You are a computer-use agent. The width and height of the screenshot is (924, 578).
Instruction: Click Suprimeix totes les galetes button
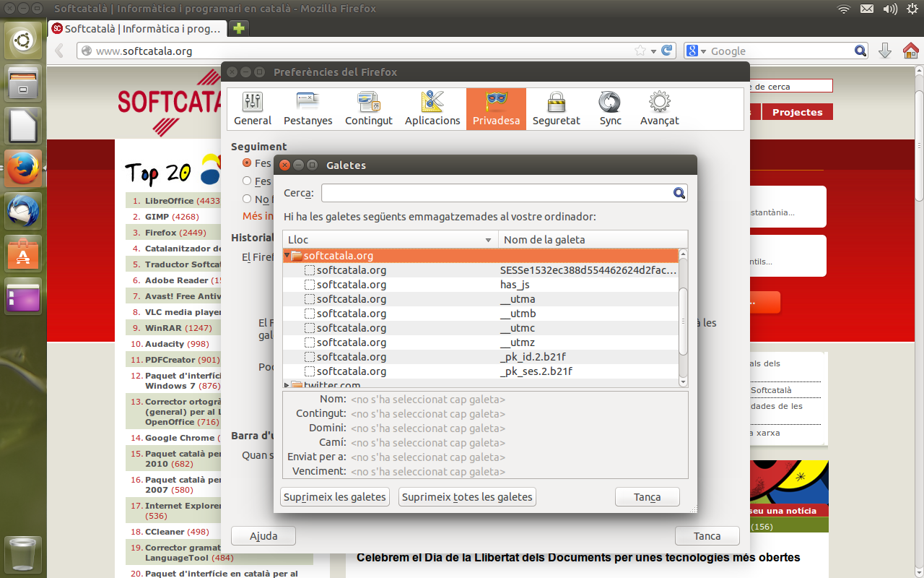click(x=467, y=497)
